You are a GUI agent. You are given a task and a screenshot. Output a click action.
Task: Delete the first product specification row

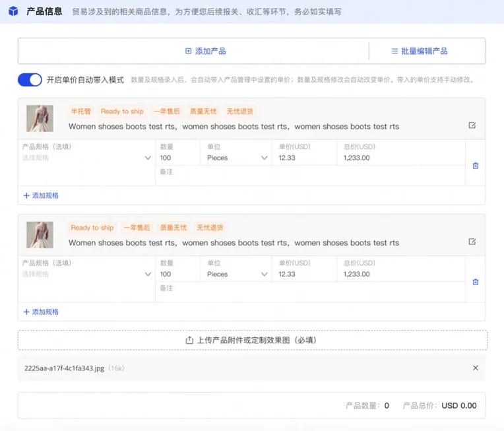pyautogui.click(x=475, y=166)
